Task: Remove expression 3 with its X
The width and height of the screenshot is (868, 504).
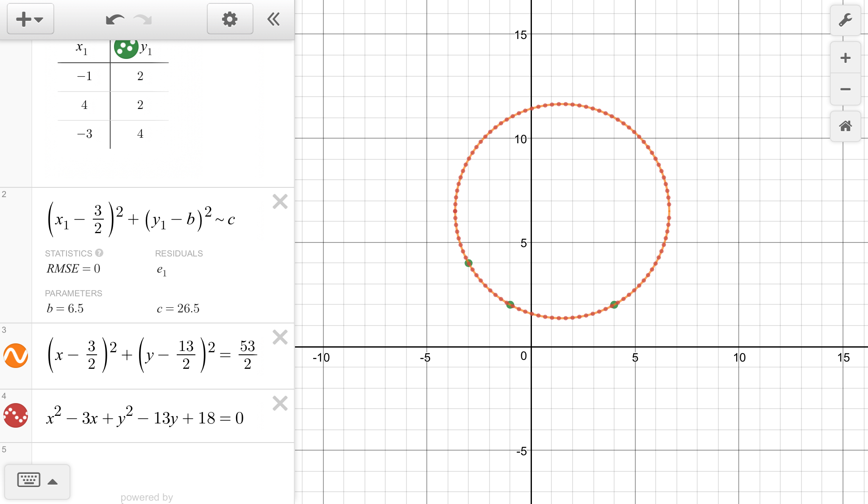Action: pyautogui.click(x=280, y=337)
